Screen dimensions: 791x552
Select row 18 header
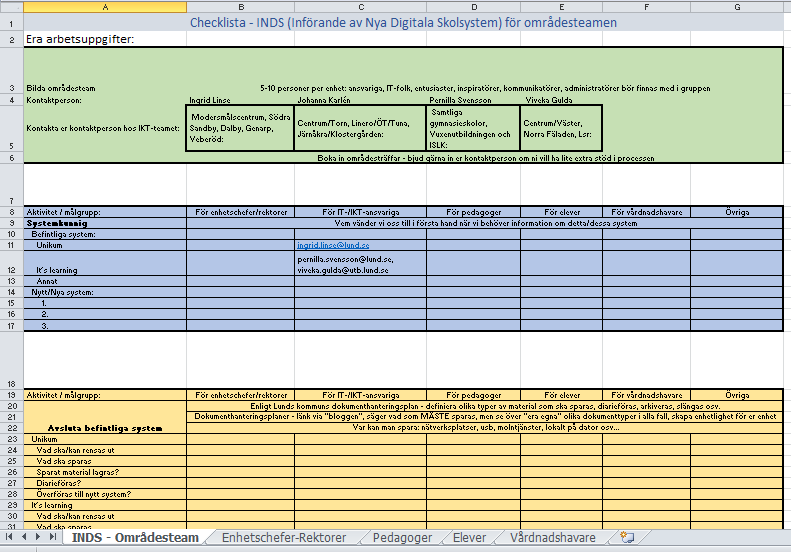12,360
